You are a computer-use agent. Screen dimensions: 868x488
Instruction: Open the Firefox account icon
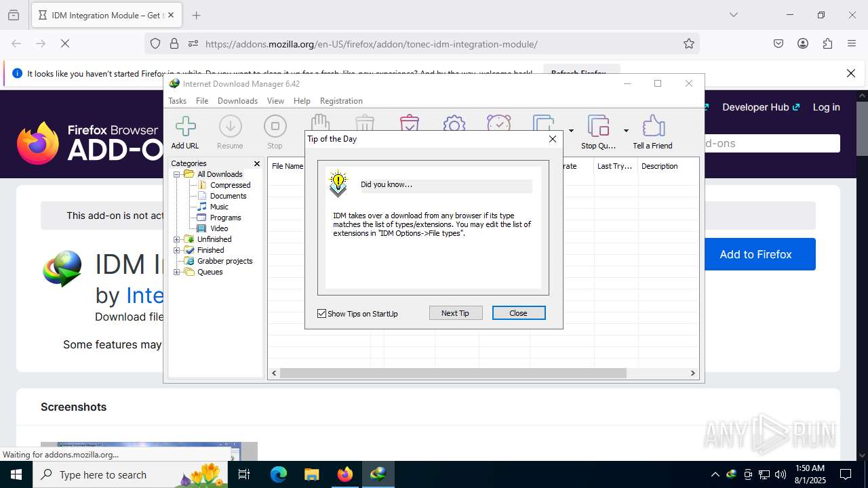click(x=803, y=43)
